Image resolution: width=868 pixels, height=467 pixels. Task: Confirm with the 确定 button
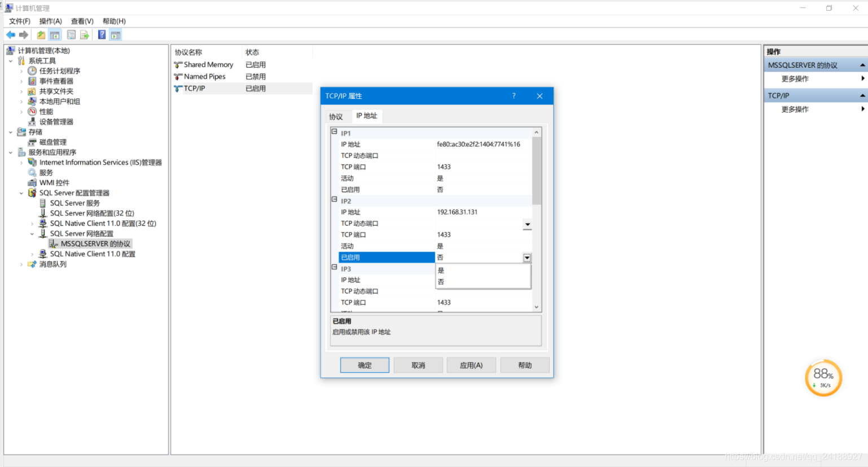365,365
